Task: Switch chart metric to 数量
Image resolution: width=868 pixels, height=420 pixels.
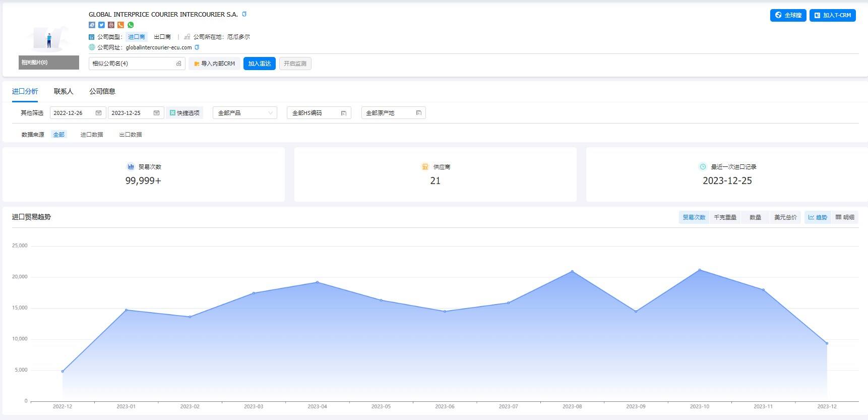Action: pyautogui.click(x=755, y=217)
